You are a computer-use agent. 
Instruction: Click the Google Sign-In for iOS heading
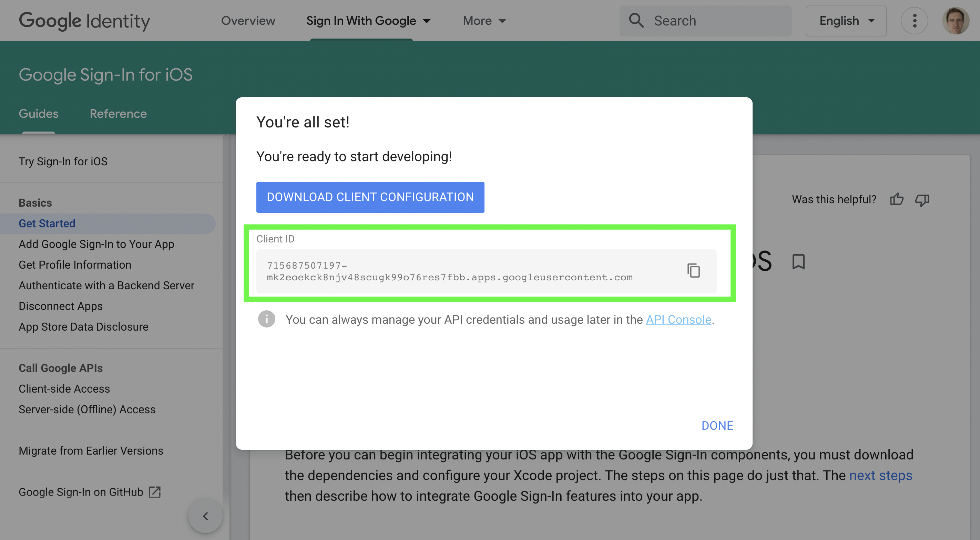[x=105, y=74]
